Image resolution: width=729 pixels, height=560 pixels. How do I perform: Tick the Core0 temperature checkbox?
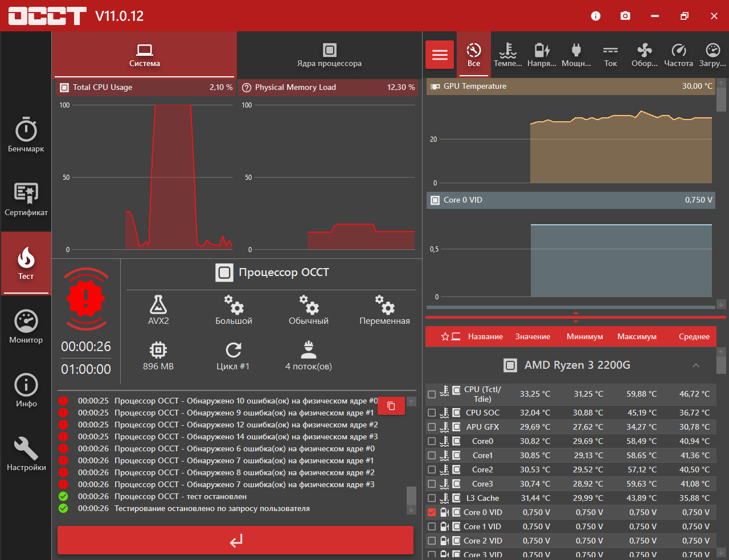click(432, 441)
